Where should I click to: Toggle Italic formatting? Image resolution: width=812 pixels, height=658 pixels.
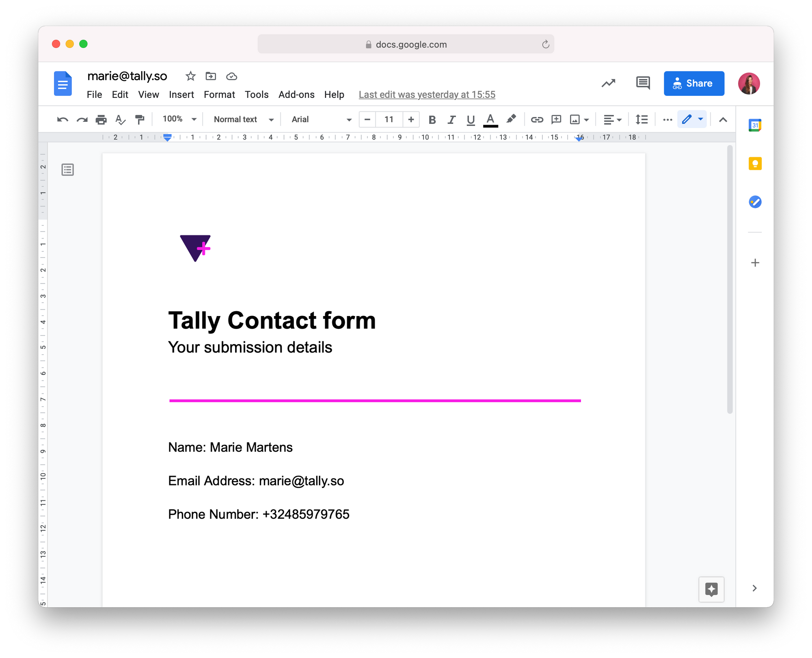tap(451, 119)
